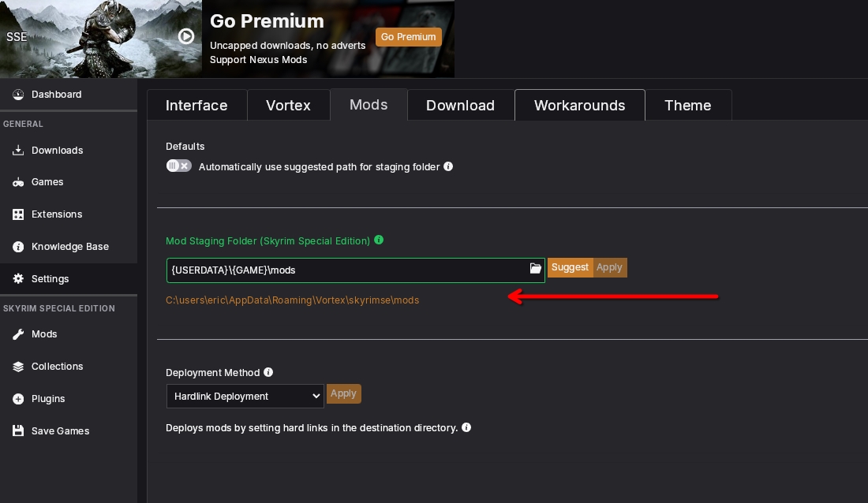The width and height of the screenshot is (868, 503).
Task: Open Extensions page from sidebar
Action: point(69,214)
